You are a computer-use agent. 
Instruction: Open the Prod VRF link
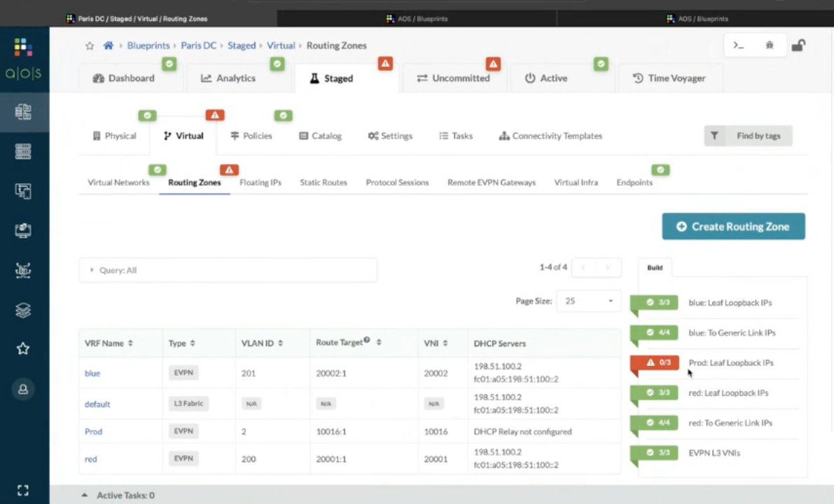94,432
